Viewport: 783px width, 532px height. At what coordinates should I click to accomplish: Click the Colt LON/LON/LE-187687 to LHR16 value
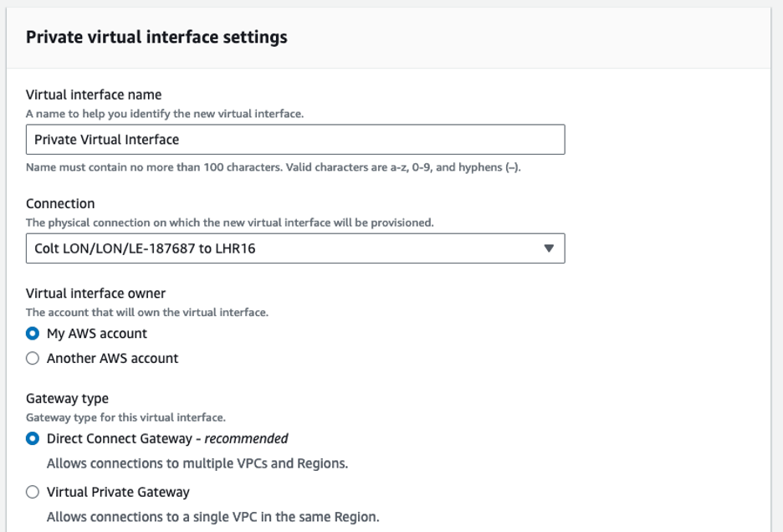(x=134, y=248)
